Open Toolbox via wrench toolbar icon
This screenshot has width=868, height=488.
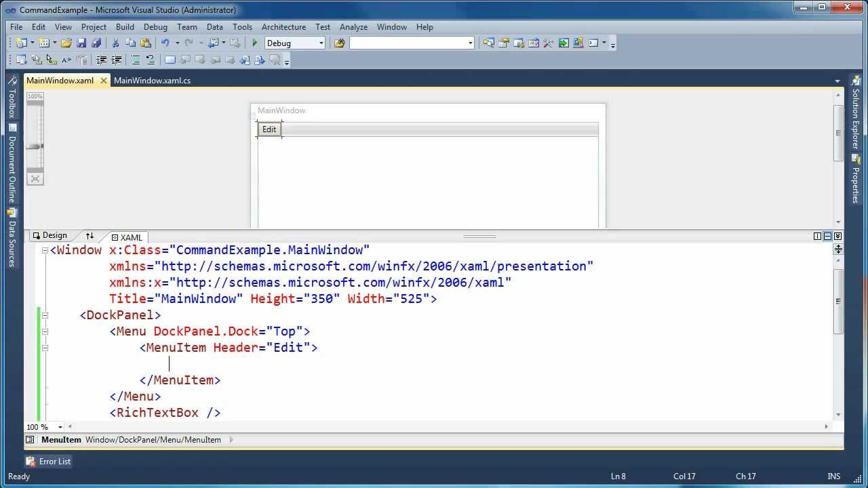pos(549,43)
